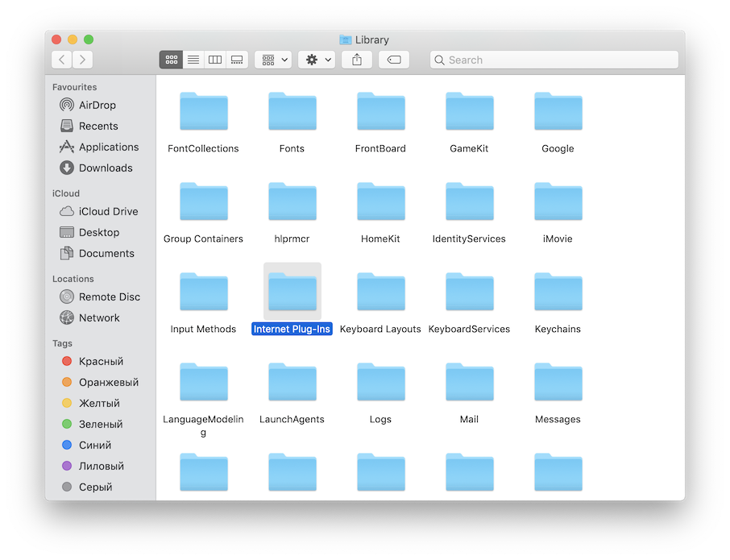Click the Network sidebar location

pyautogui.click(x=99, y=317)
